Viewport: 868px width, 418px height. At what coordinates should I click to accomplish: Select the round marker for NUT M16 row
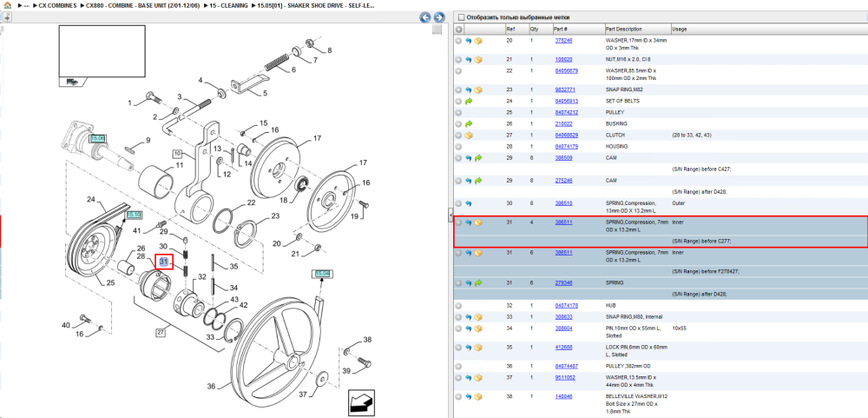click(458, 59)
